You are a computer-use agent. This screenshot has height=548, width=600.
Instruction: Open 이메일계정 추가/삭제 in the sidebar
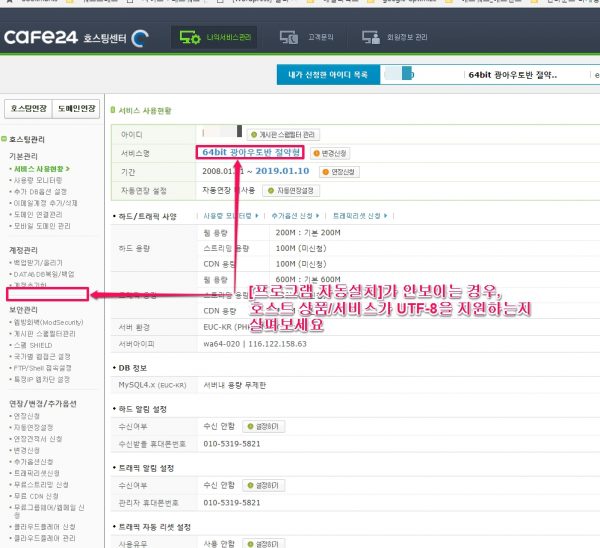(x=46, y=203)
